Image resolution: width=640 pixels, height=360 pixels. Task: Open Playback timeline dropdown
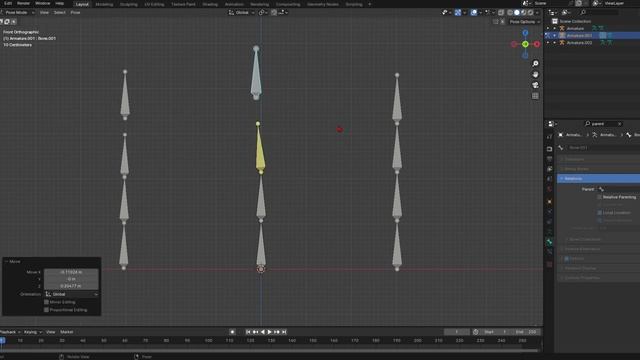pos(10,332)
